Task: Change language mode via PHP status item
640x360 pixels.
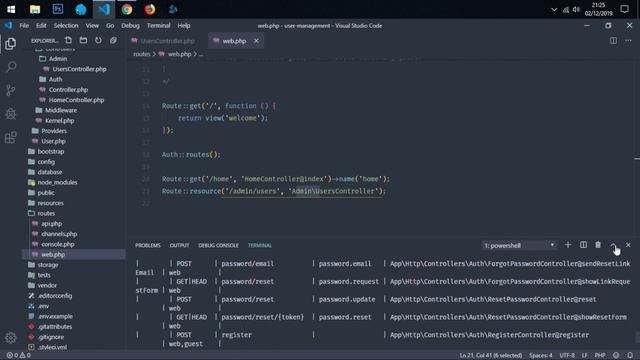Action: [x=600, y=356]
